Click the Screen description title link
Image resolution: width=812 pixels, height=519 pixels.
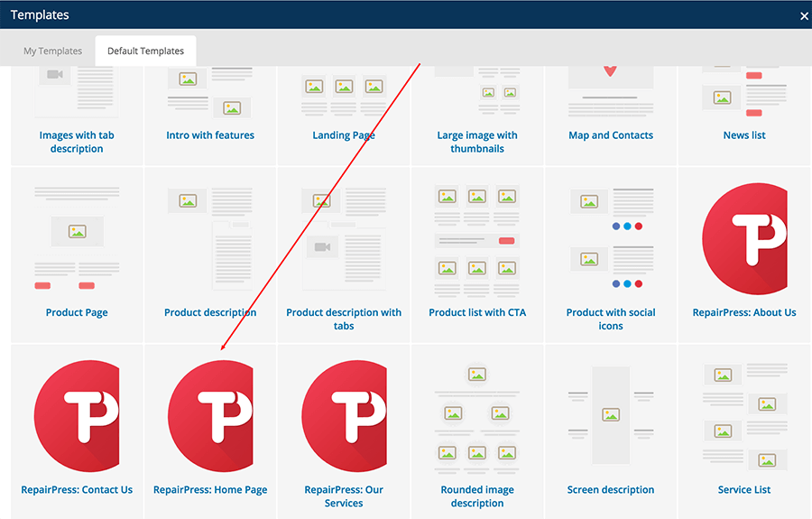click(x=611, y=490)
